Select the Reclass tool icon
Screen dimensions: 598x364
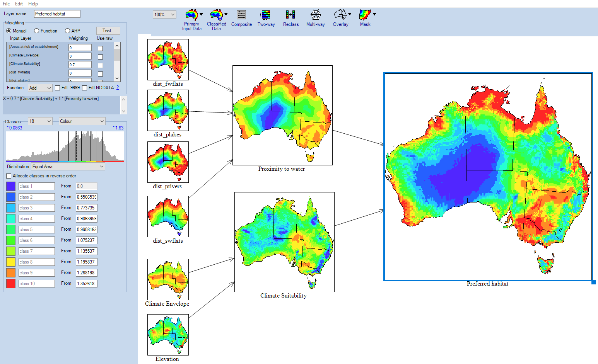point(290,15)
